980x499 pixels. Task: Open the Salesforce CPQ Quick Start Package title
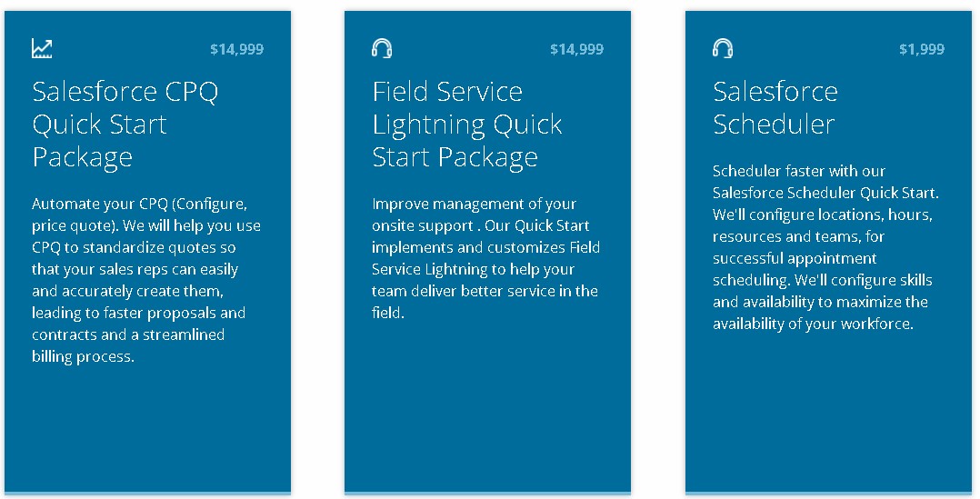125,124
